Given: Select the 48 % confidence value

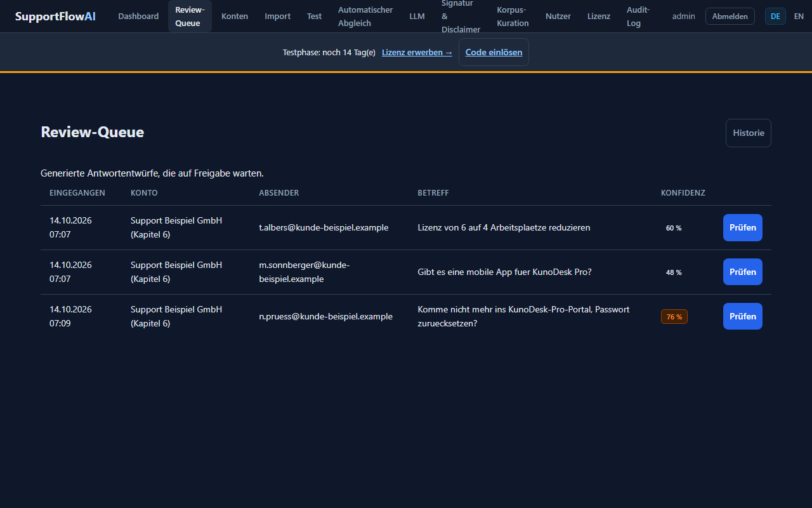Looking at the screenshot, I should pos(674,272).
